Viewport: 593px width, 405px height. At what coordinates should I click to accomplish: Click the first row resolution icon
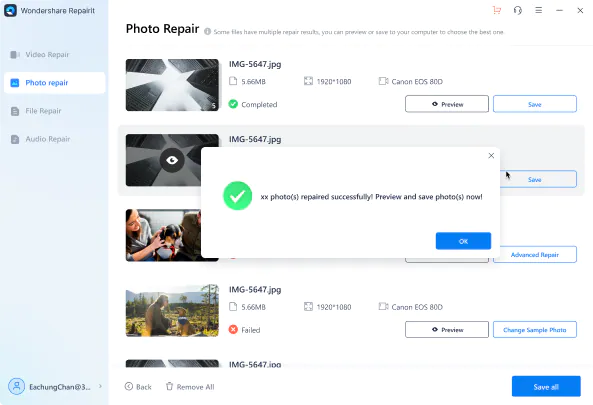point(308,81)
